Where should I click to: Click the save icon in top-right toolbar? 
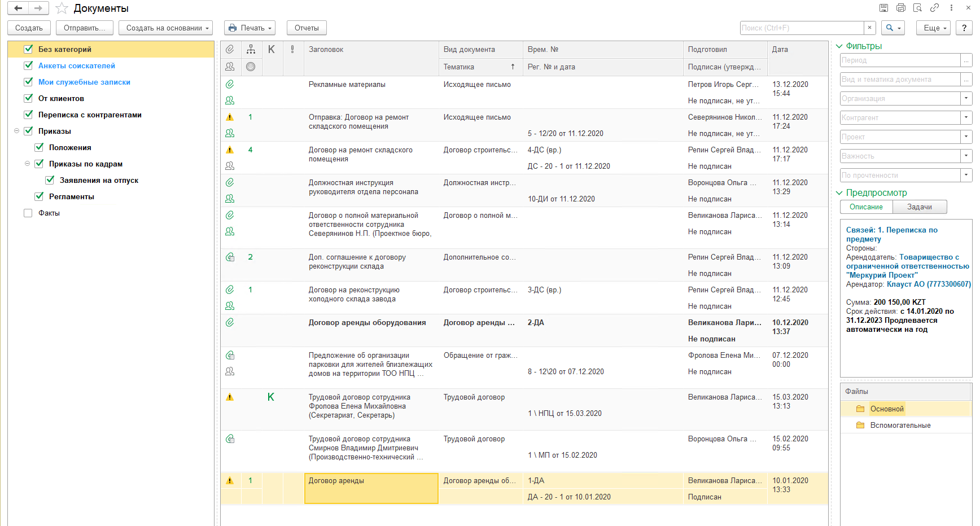[884, 8]
